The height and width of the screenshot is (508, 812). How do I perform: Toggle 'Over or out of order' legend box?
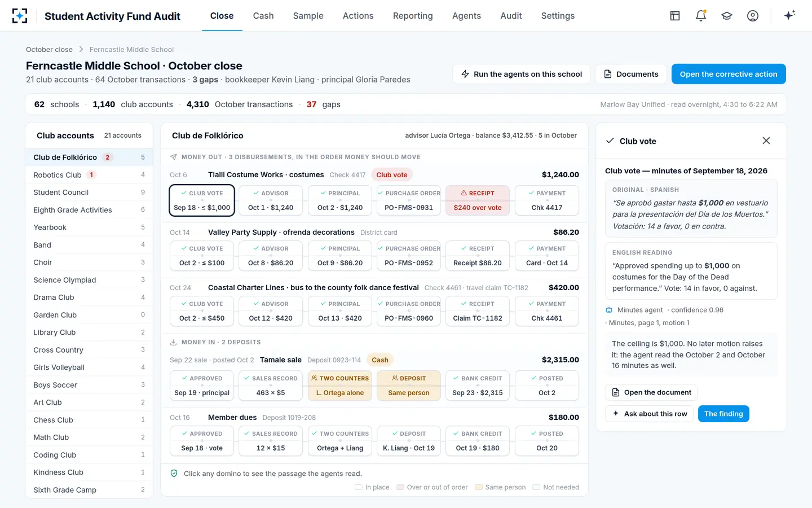pos(400,487)
